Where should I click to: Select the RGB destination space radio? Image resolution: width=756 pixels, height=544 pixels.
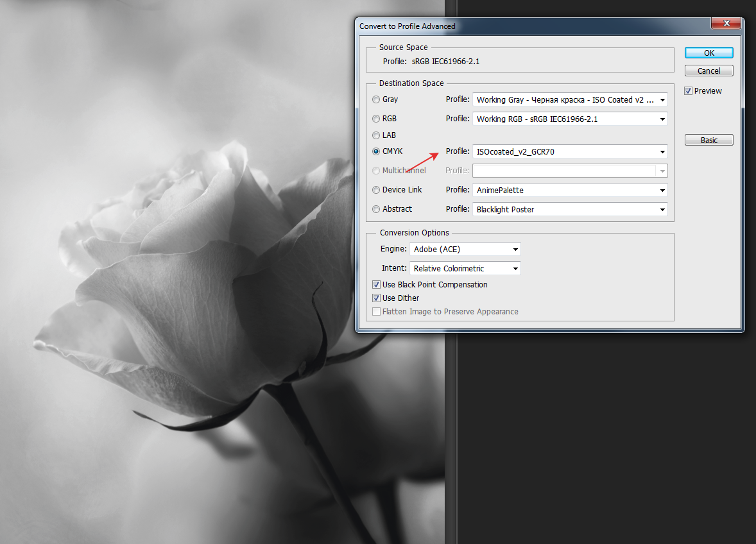376,119
